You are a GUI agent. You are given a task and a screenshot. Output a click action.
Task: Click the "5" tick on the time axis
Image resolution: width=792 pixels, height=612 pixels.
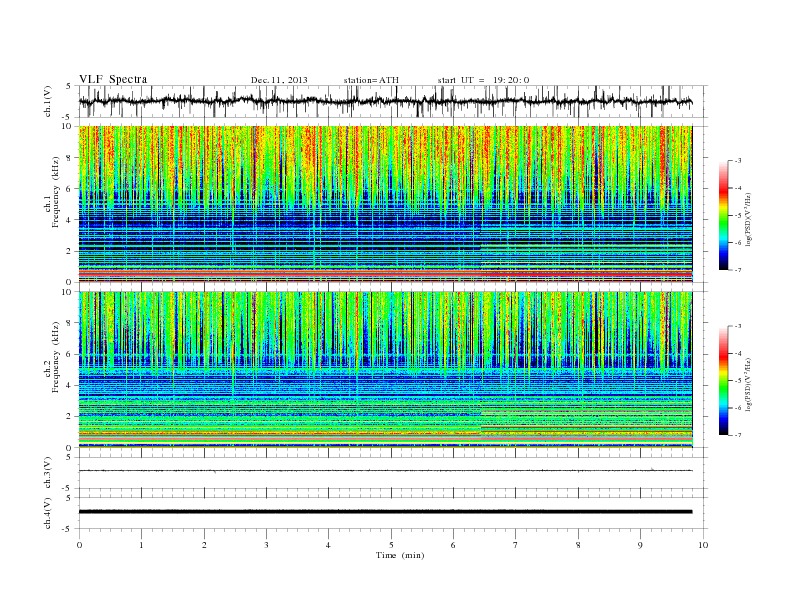coord(391,545)
